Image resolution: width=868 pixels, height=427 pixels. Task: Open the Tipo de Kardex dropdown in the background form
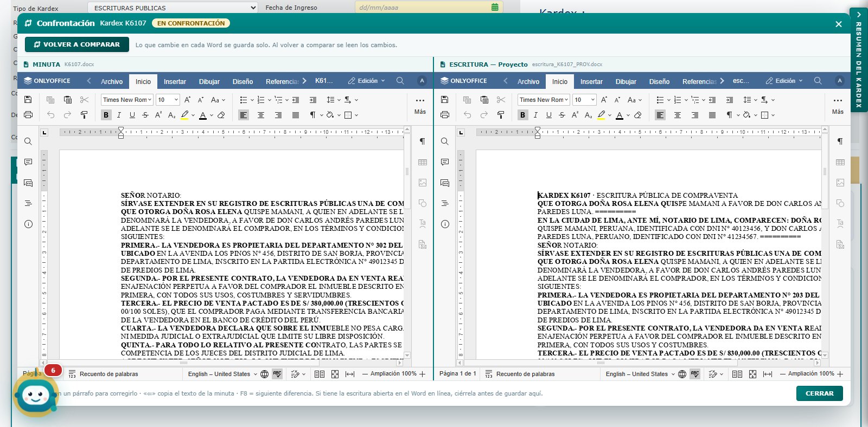point(173,8)
